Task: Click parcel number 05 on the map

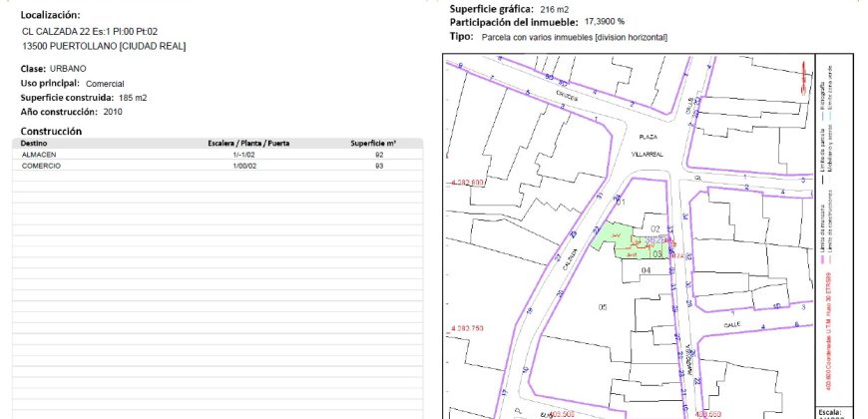Action: (602, 306)
